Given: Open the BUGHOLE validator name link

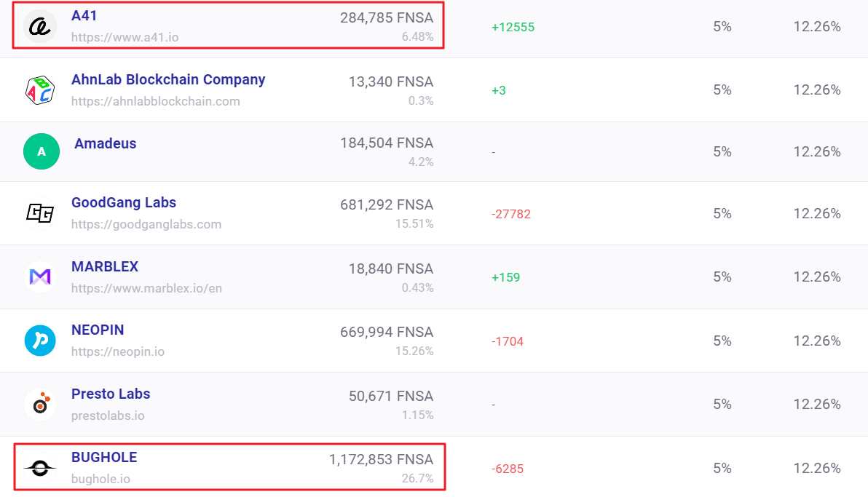Looking at the screenshot, I should (x=104, y=457).
